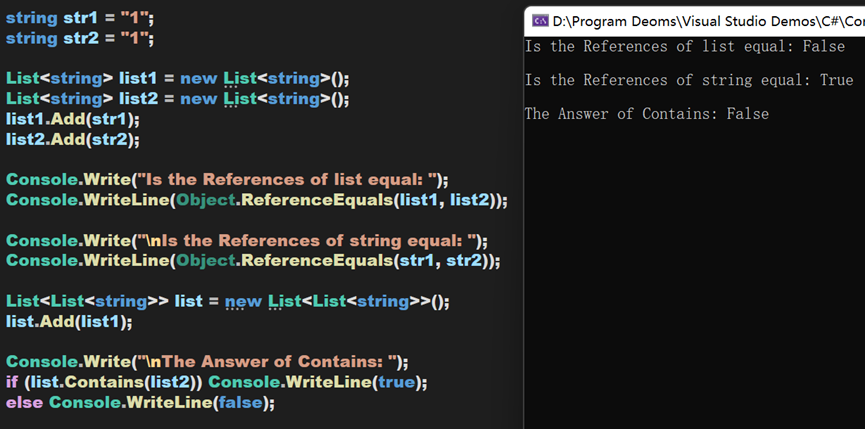
Task: Click the console window icon in title bar
Action: coord(539,19)
